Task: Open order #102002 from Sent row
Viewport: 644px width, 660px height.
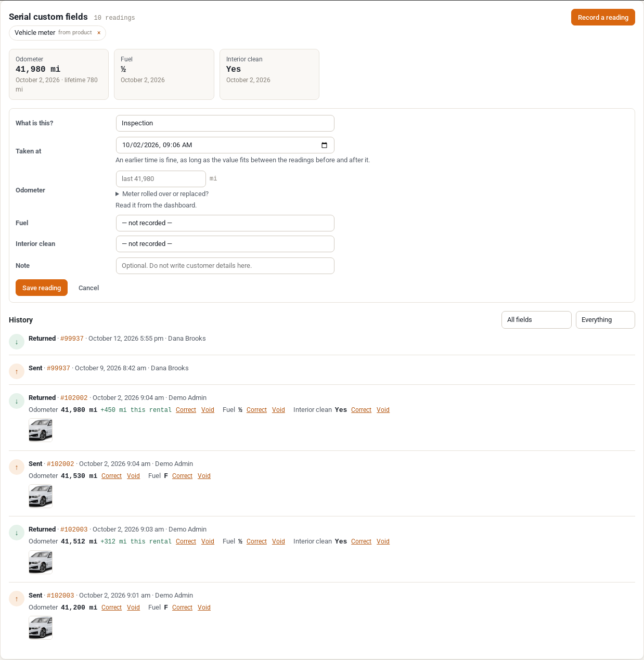Action: click(60, 464)
